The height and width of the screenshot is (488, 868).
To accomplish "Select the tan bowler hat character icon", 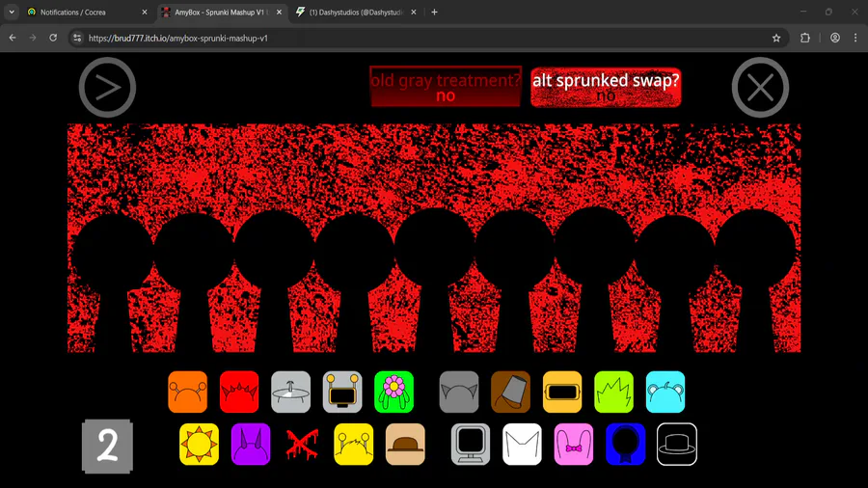I will (405, 445).
